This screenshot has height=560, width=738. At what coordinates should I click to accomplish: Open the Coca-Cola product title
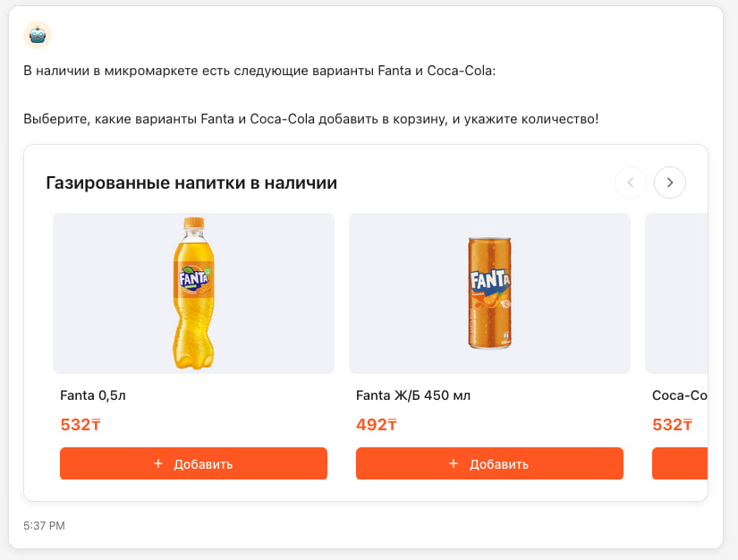tap(680, 395)
